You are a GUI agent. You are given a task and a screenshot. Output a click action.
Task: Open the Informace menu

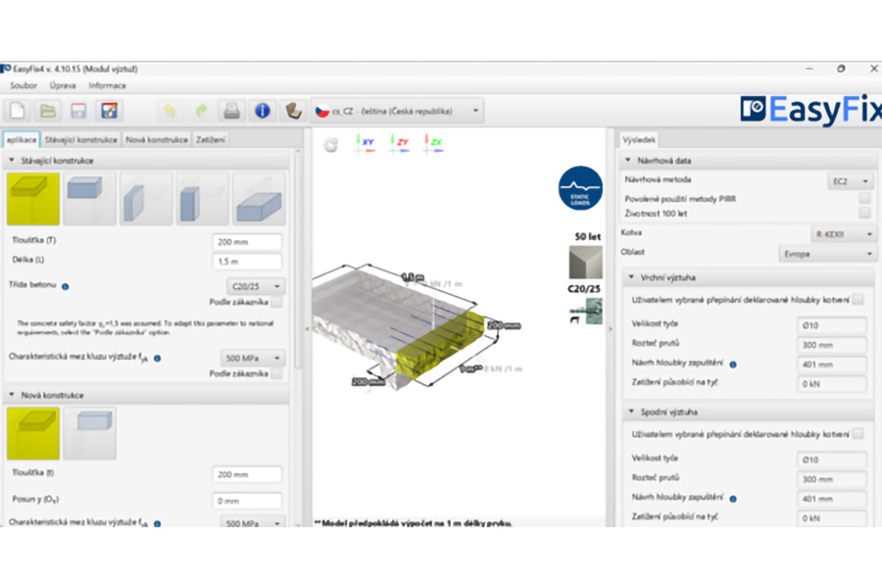[x=107, y=85]
